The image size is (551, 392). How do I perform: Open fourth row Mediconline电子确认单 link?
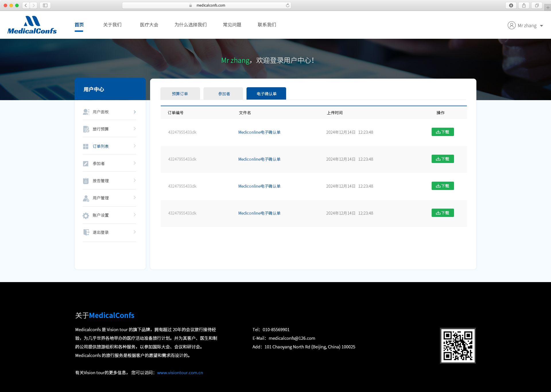tap(259, 213)
